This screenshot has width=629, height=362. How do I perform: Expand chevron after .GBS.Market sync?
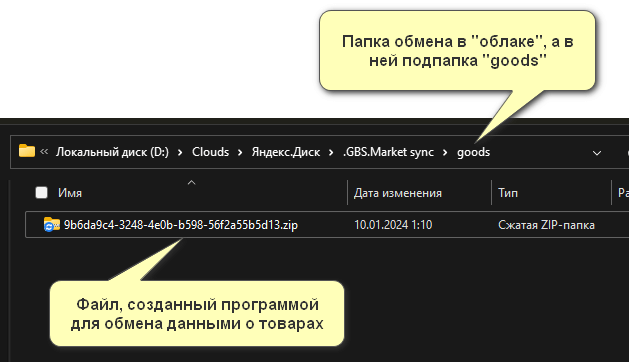pos(445,153)
